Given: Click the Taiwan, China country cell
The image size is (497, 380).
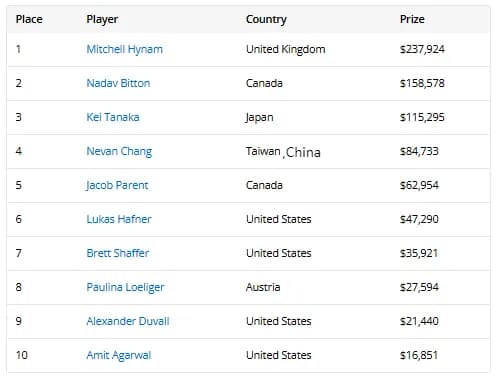Looking at the screenshot, I should [x=283, y=152].
